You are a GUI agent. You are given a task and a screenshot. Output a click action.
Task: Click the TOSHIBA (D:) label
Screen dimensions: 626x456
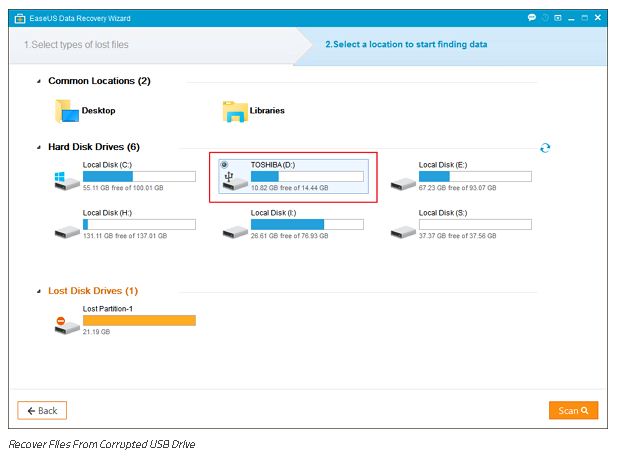pyautogui.click(x=273, y=165)
